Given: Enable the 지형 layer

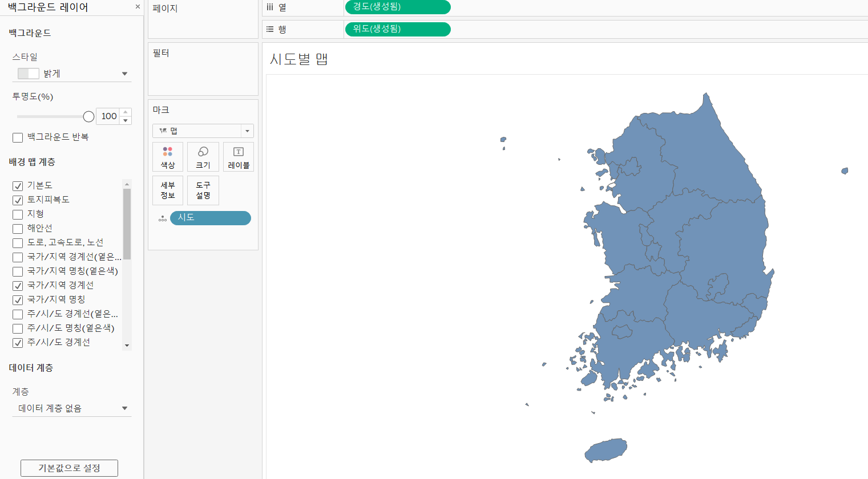Looking at the screenshot, I should pyautogui.click(x=18, y=214).
